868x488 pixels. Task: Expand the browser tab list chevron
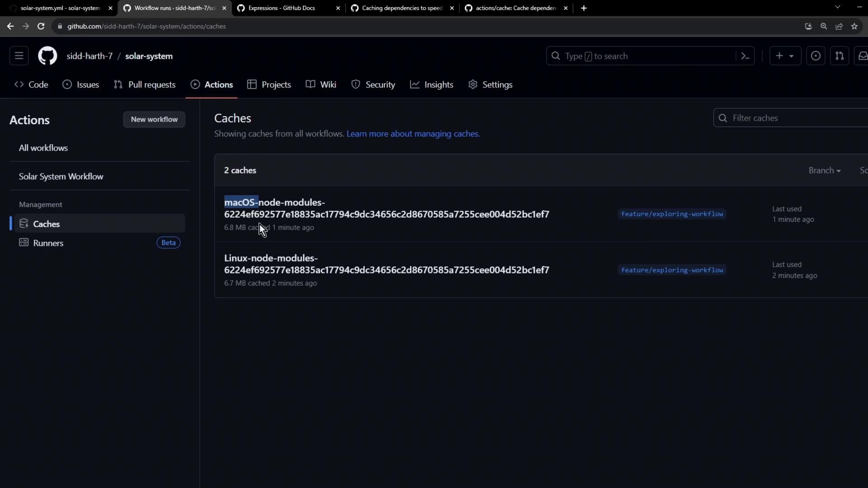pos(837,7)
